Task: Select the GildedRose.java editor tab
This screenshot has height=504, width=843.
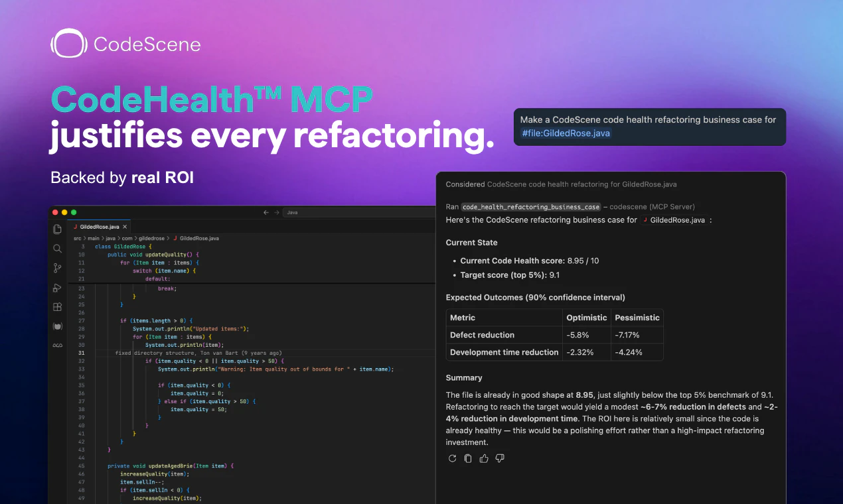Action: (98, 225)
